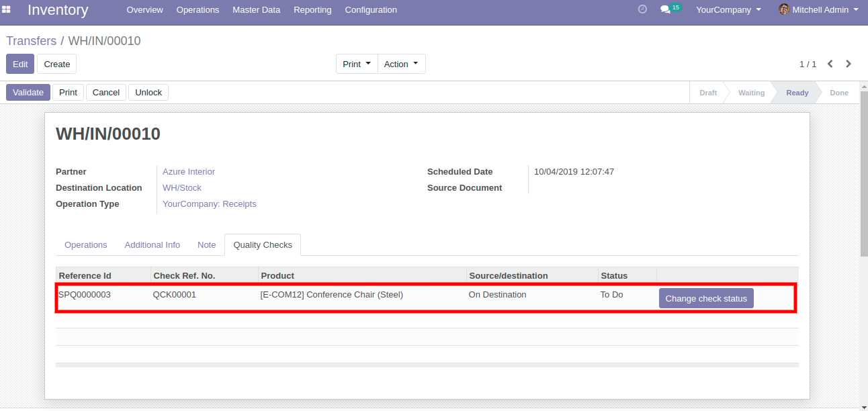Navigate to Transfers breadcrumb
Viewport: 868px width, 411px height.
(31, 41)
